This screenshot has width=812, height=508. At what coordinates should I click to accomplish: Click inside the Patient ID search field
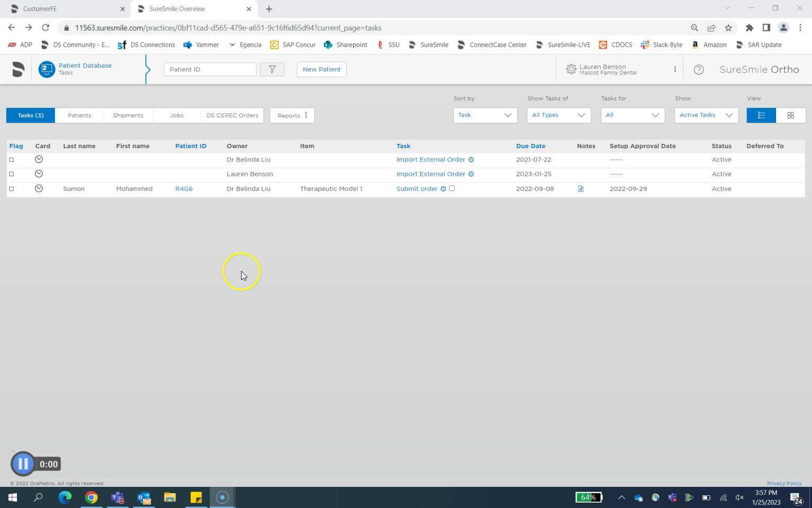(x=209, y=69)
